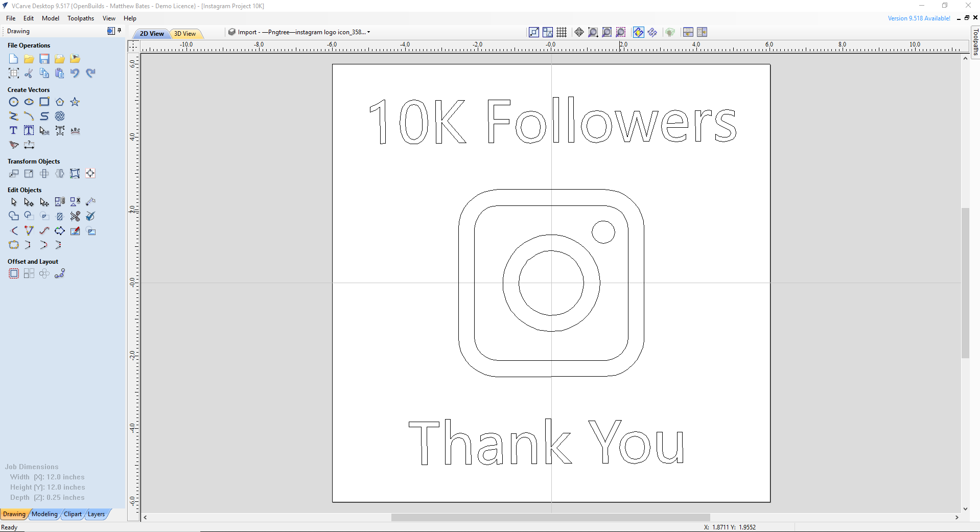980x532 pixels.
Task: Open the Edit menu
Action: (x=29, y=18)
